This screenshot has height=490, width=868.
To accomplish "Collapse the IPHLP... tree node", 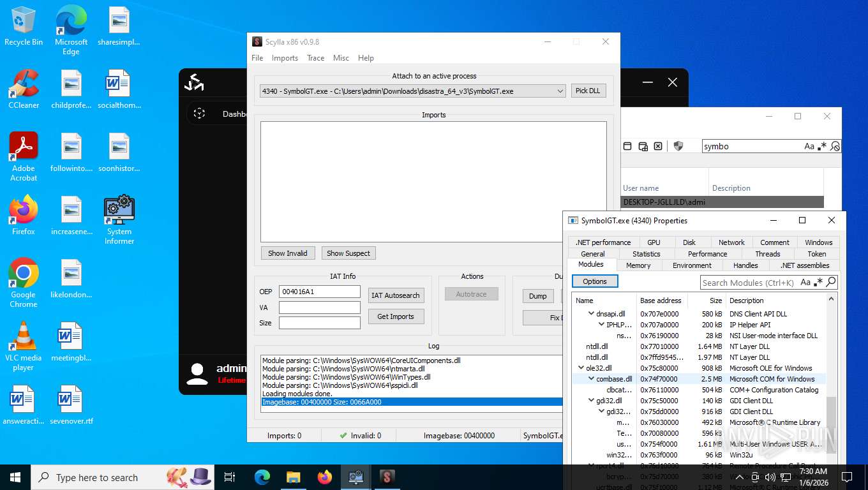I will [x=601, y=325].
